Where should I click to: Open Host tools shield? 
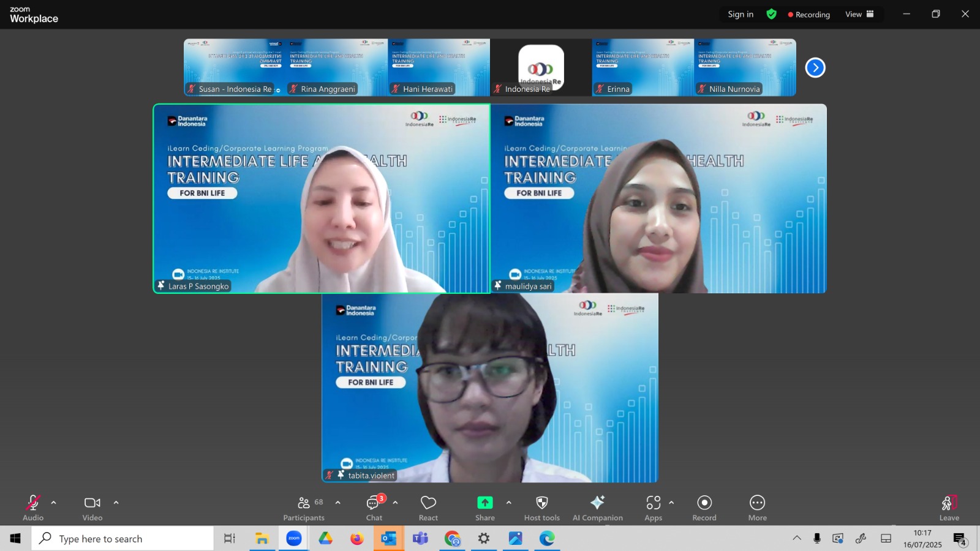pyautogui.click(x=542, y=508)
